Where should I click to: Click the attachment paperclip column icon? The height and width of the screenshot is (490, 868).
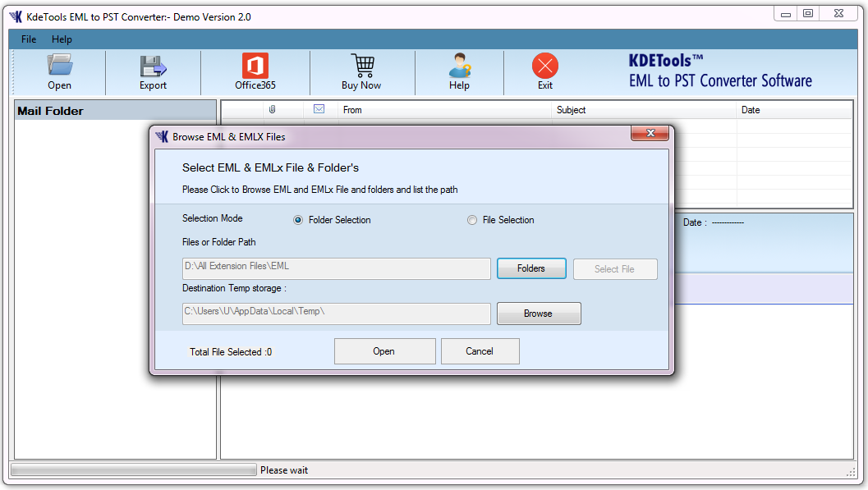pos(272,109)
